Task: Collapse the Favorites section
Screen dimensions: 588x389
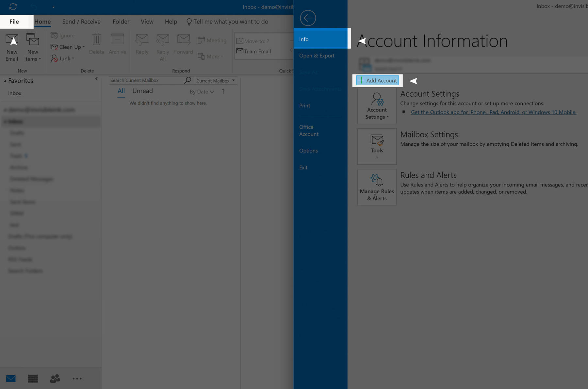Action: (5, 81)
